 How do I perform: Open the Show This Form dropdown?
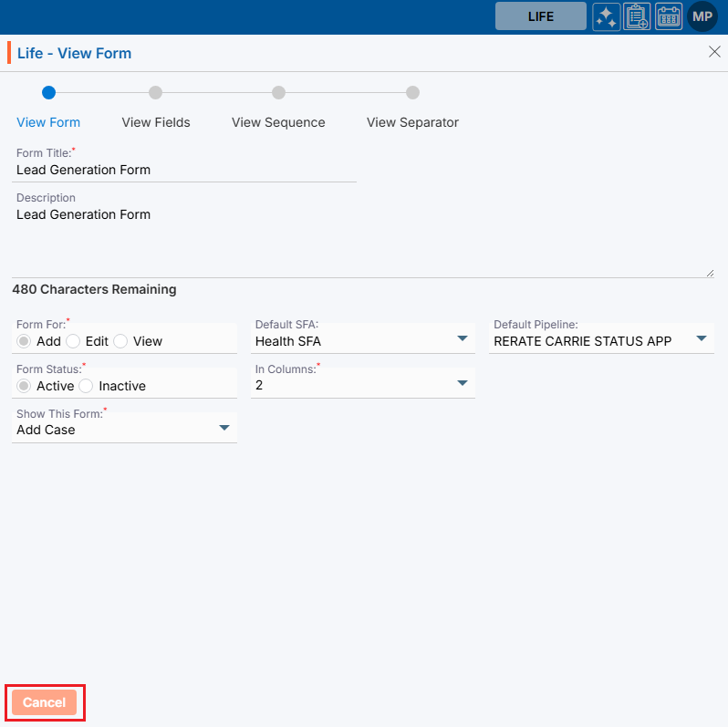coord(224,428)
